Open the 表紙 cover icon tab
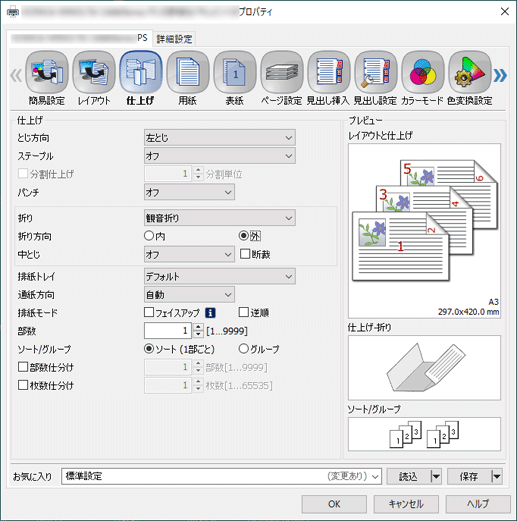Screen dimensions: 517x521 [235, 78]
